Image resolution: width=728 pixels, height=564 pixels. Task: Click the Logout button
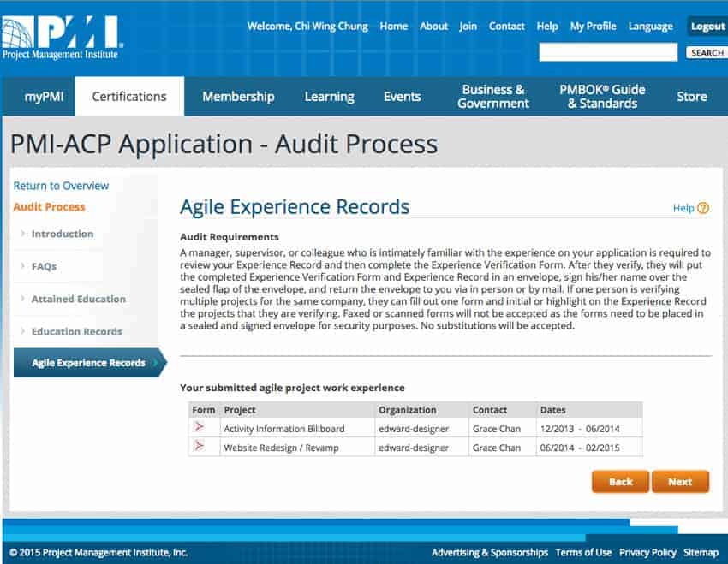(707, 27)
